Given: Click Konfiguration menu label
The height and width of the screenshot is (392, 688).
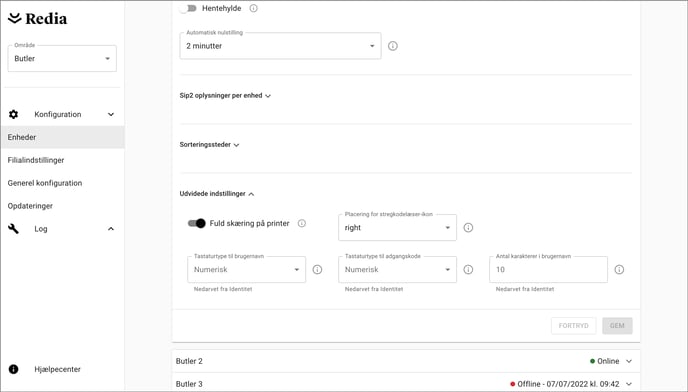Looking at the screenshot, I should [58, 114].
